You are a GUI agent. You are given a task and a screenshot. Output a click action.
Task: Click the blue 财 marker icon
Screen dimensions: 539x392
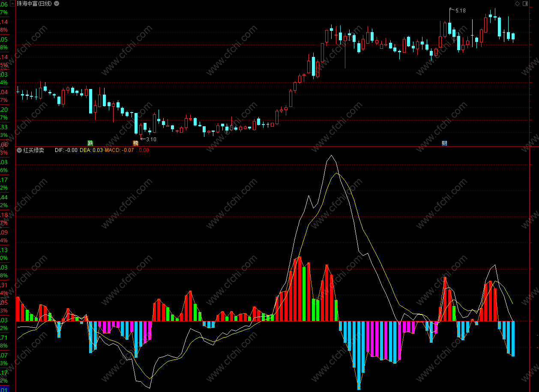444,143
